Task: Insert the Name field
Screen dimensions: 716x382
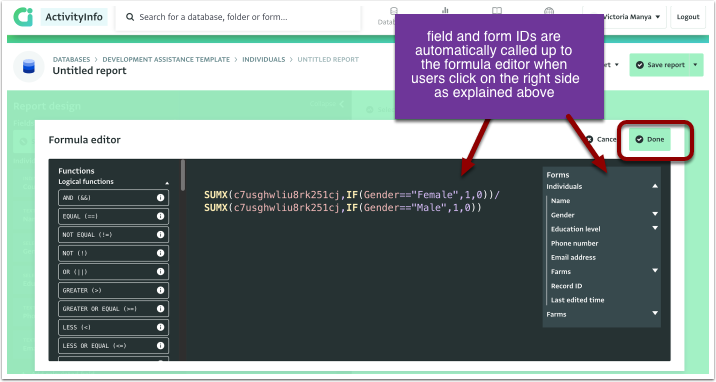Action: [560, 201]
